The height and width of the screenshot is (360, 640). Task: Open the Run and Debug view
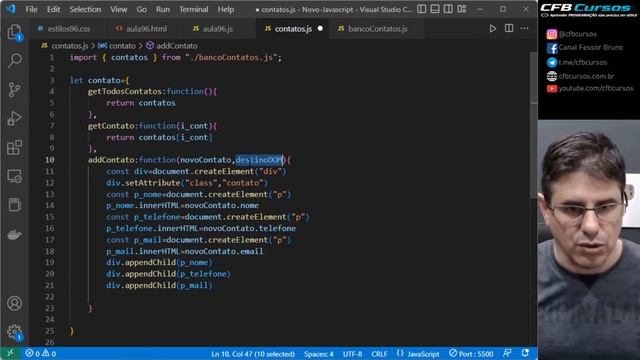point(15,118)
